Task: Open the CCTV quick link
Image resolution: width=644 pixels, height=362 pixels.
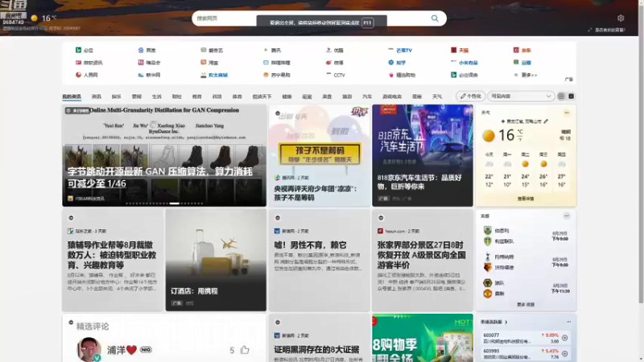Action: [x=336, y=75]
